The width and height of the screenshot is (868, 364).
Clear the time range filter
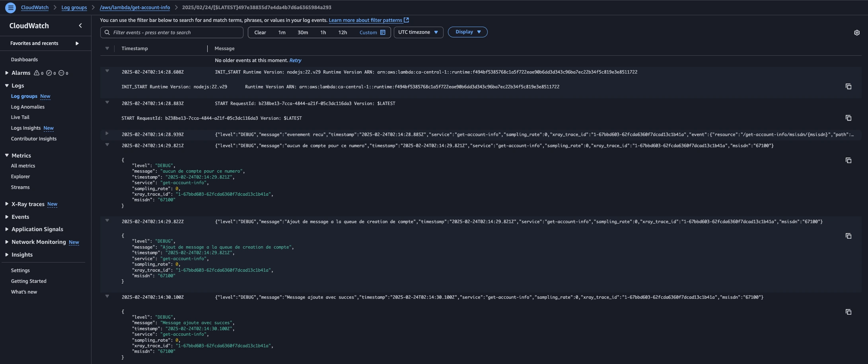coord(260,33)
